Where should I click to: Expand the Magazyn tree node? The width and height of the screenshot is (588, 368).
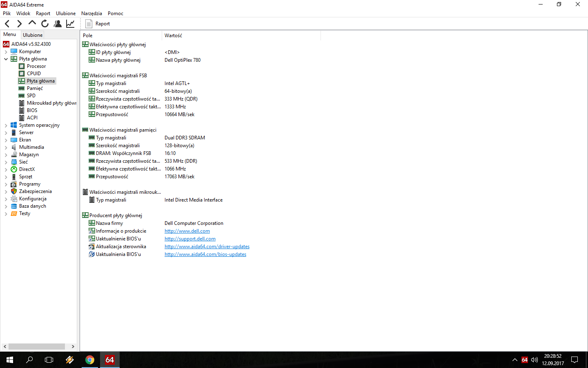6,155
